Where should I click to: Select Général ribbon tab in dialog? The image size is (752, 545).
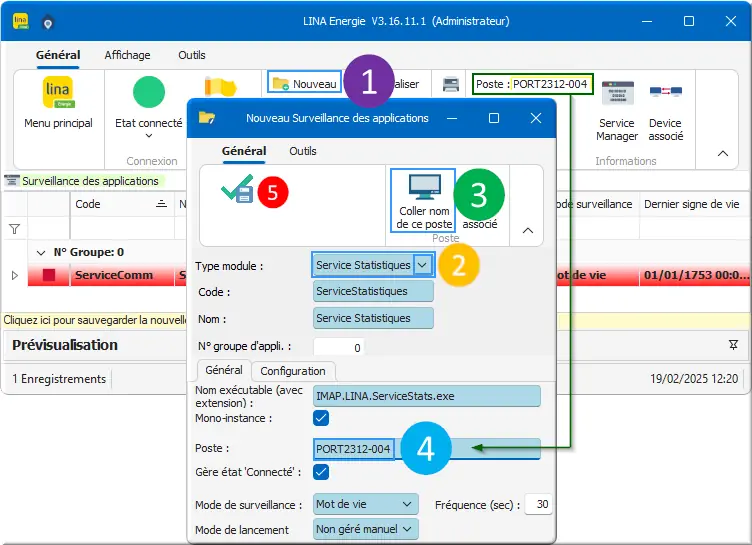point(244,151)
